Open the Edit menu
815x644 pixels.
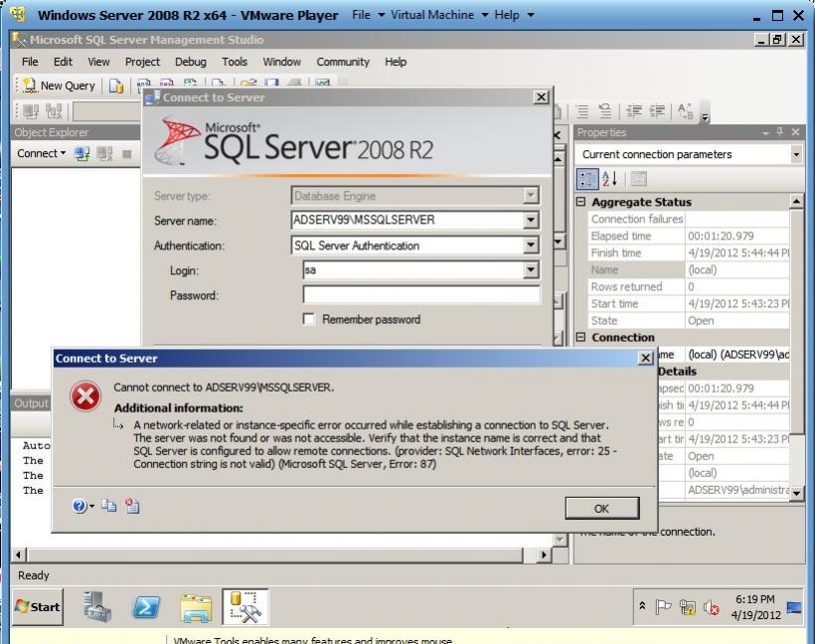[63, 62]
